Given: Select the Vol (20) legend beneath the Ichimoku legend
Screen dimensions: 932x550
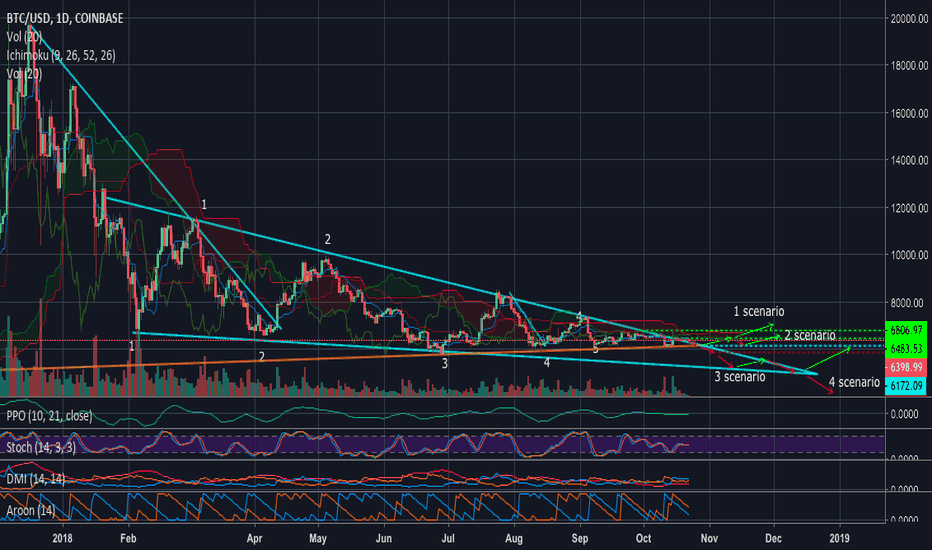Looking at the screenshot, I should click(x=24, y=74).
